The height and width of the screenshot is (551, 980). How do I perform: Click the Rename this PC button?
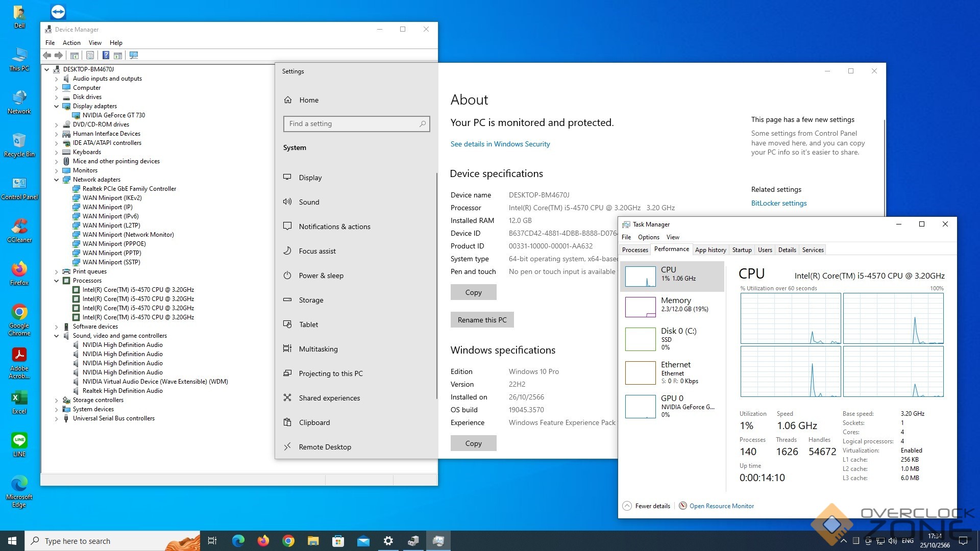click(481, 320)
